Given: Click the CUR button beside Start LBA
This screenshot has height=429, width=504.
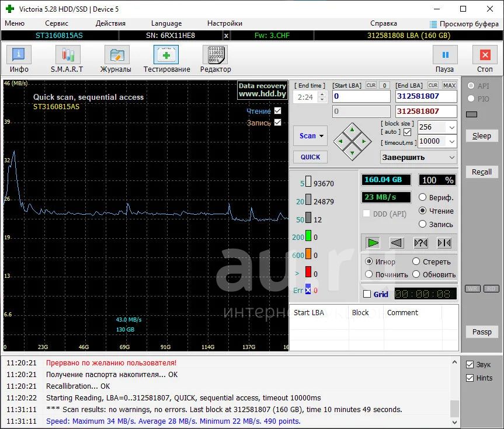Looking at the screenshot, I should (x=371, y=85).
